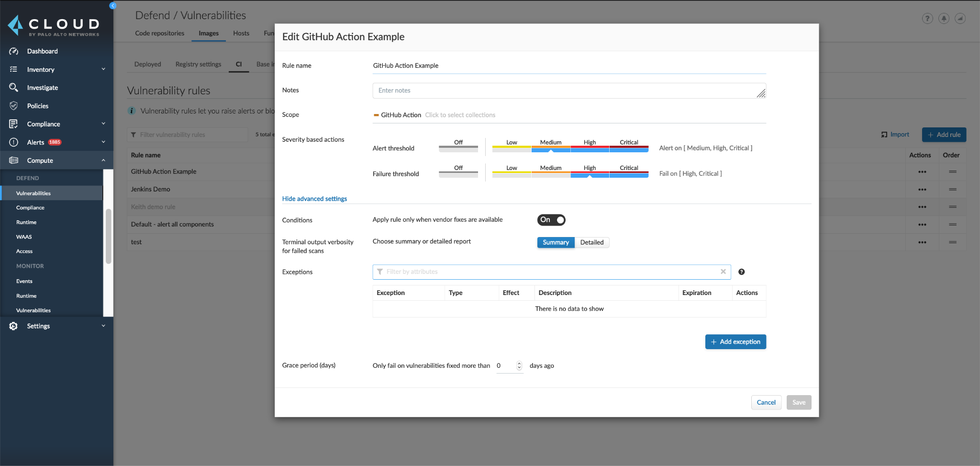The width and height of the screenshot is (980, 466).
Task: Select Summary report verbosity
Action: (x=556, y=242)
